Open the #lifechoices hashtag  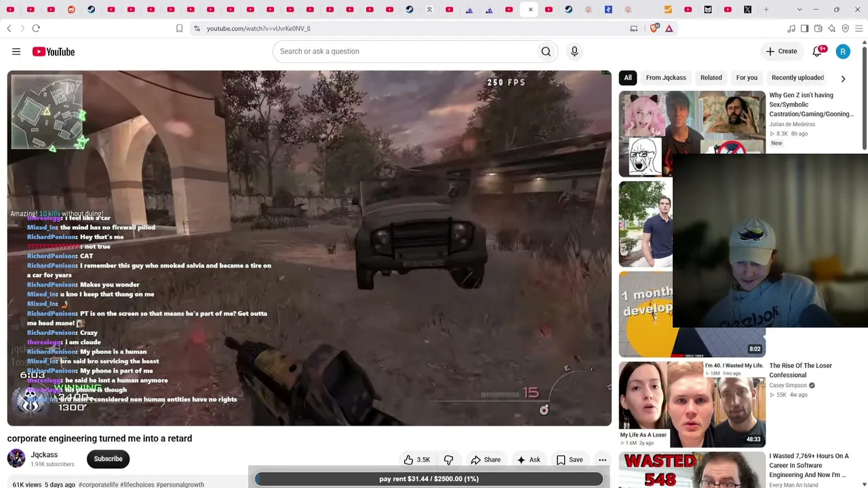coord(137,485)
